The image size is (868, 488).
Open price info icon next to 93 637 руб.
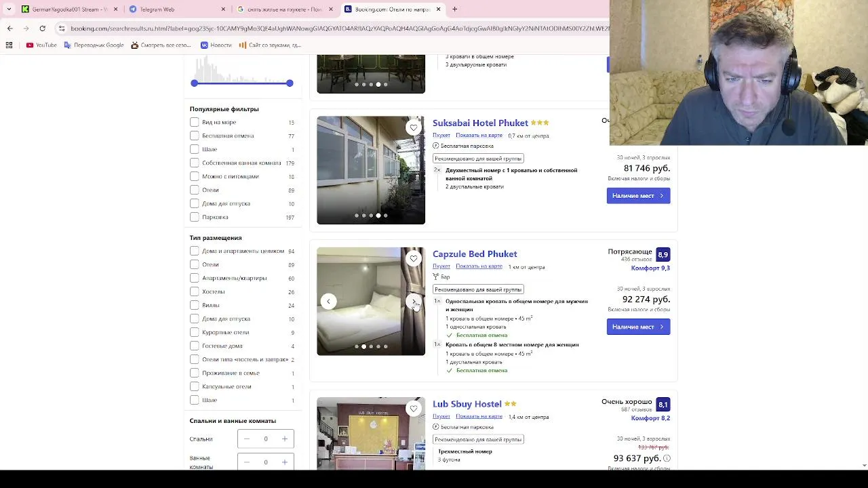click(667, 459)
